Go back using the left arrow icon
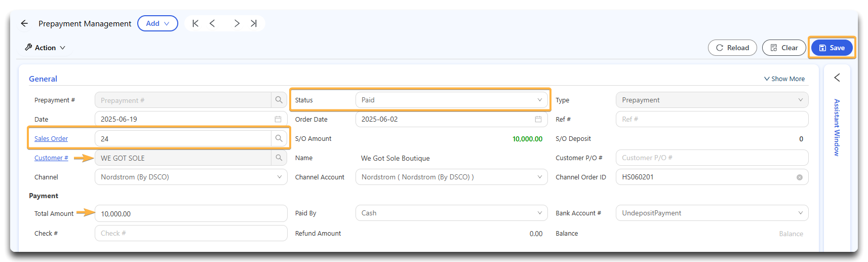The width and height of the screenshot is (868, 262). click(x=24, y=23)
